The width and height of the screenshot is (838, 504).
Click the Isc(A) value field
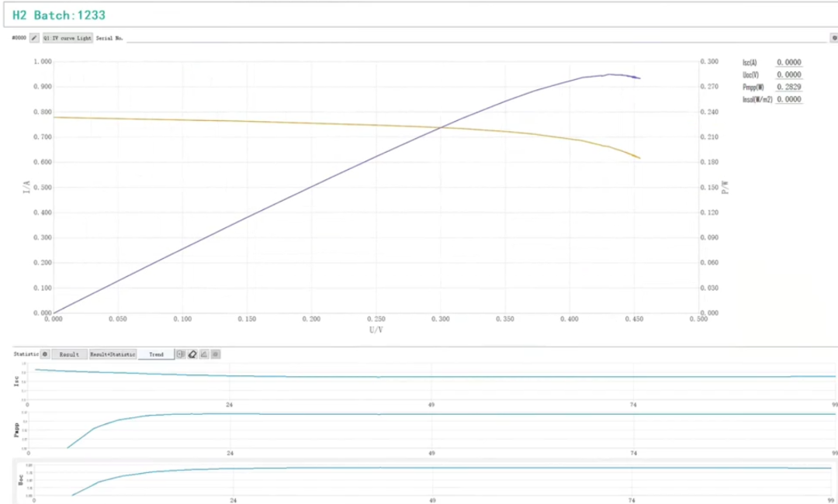[x=788, y=62]
